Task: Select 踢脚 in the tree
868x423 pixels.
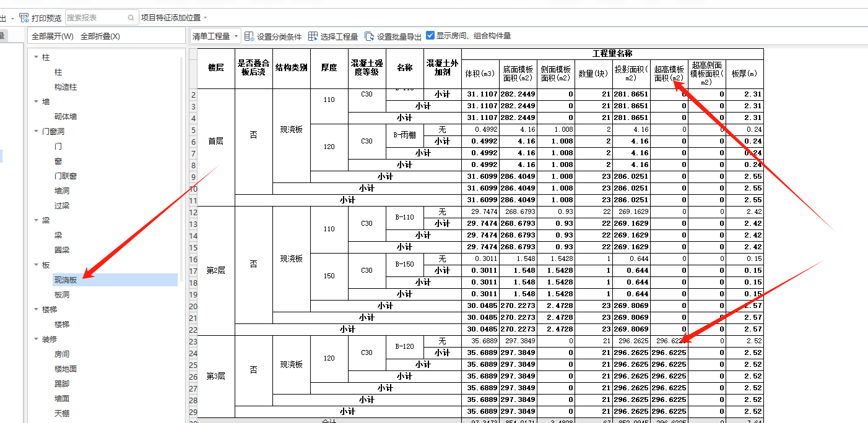Action: pos(62,384)
